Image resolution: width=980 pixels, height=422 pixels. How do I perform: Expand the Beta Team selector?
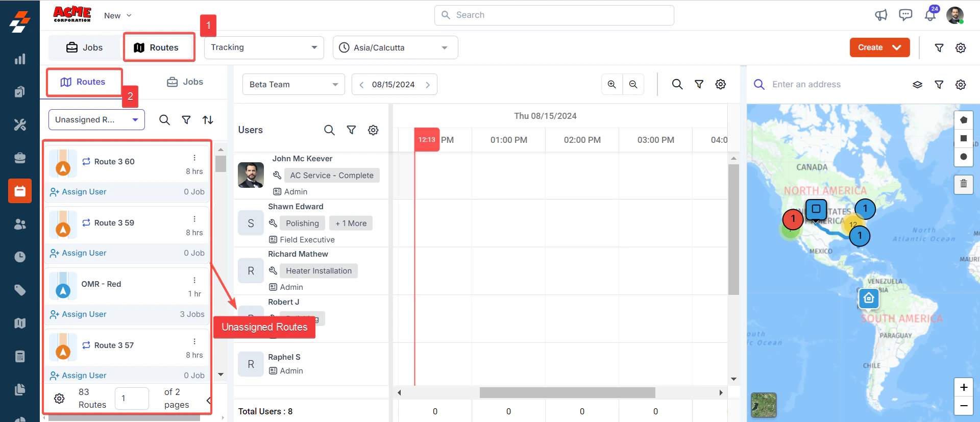tap(293, 84)
